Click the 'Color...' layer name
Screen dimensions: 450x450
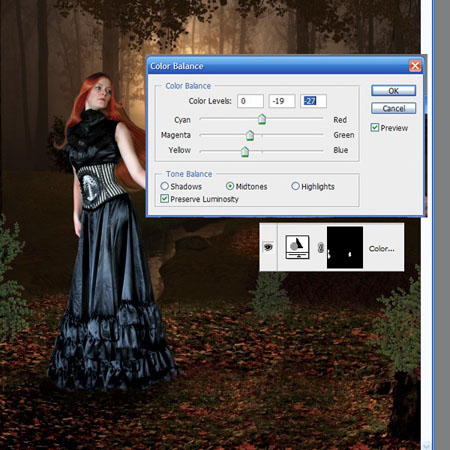(381, 249)
